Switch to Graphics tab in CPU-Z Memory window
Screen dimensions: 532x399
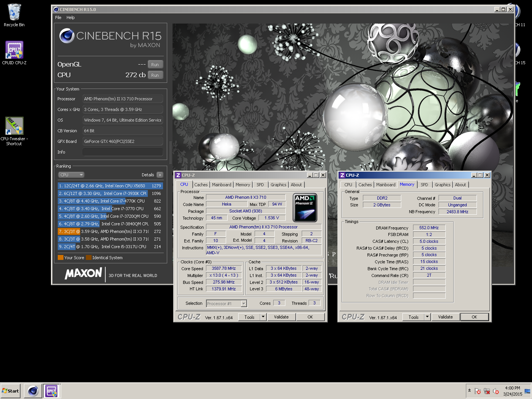point(443,185)
